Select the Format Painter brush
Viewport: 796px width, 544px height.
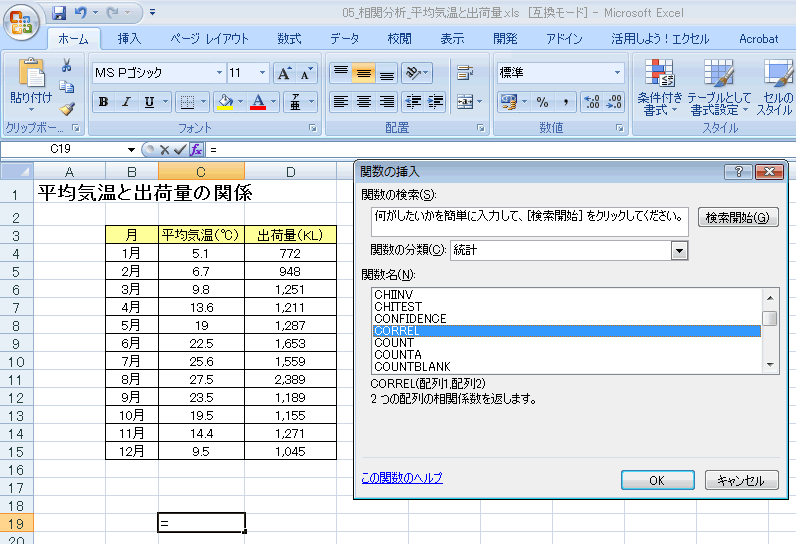[67, 109]
